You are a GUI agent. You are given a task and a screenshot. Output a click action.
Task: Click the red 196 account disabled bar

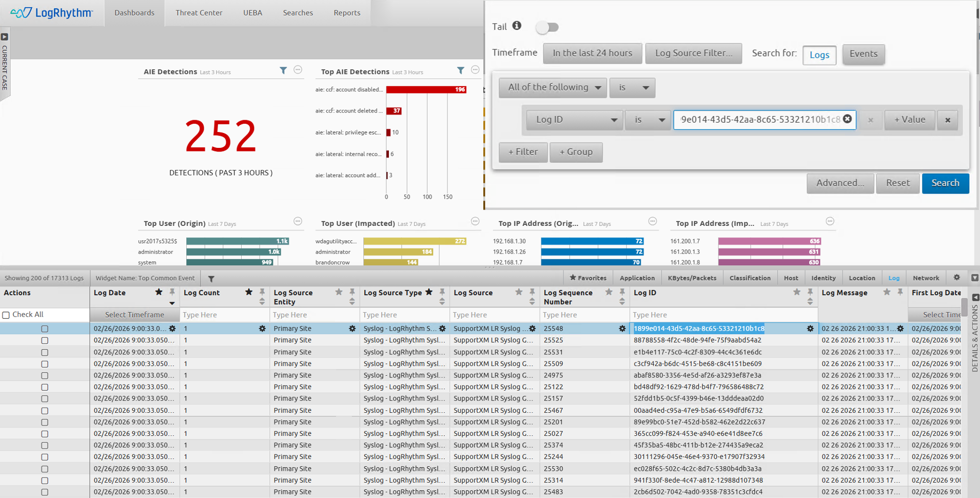point(426,89)
